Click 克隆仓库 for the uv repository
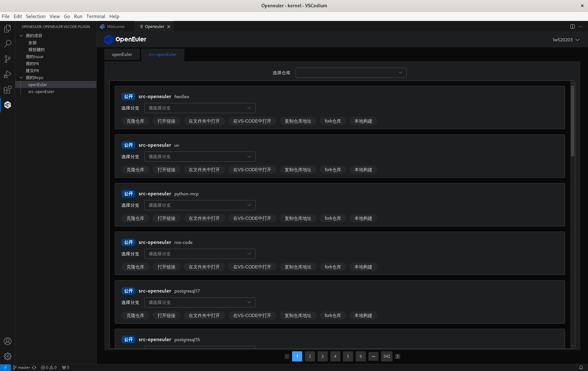This screenshot has height=371, width=588. (135, 170)
